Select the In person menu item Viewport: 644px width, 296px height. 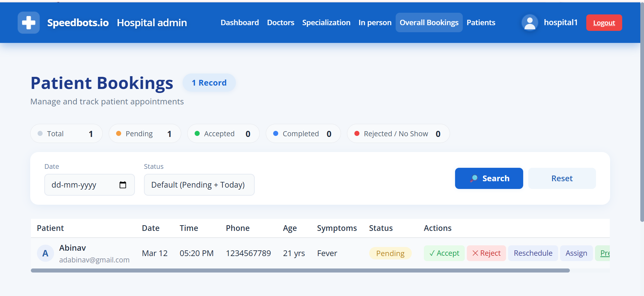(x=375, y=22)
